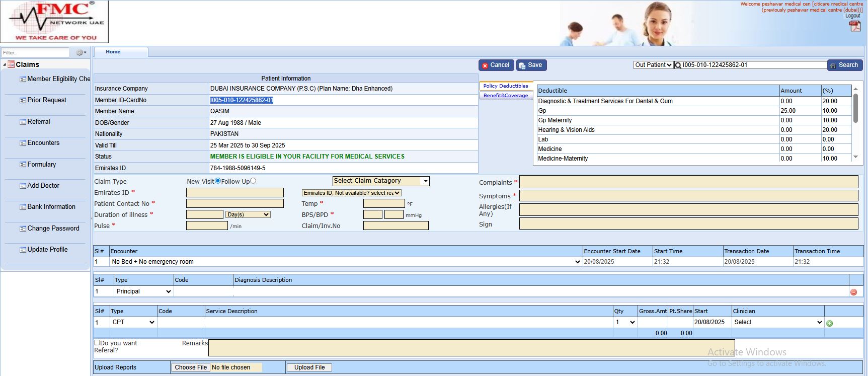The height and width of the screenshot is (376, 868).
Task: Open the Select Claim Category dropdown
Action: (x=381, y=181)
